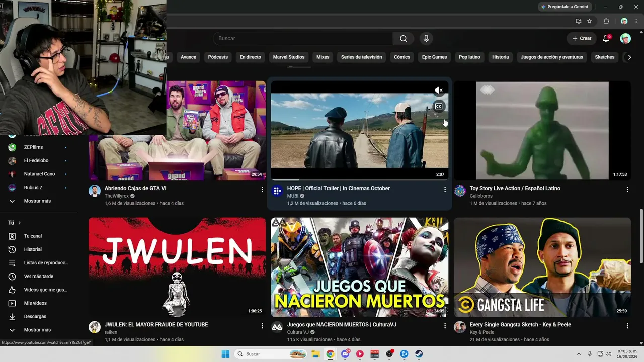
Task: Click the install app icon in address bar
Action: pyautogui.click(x=578, y=21)
